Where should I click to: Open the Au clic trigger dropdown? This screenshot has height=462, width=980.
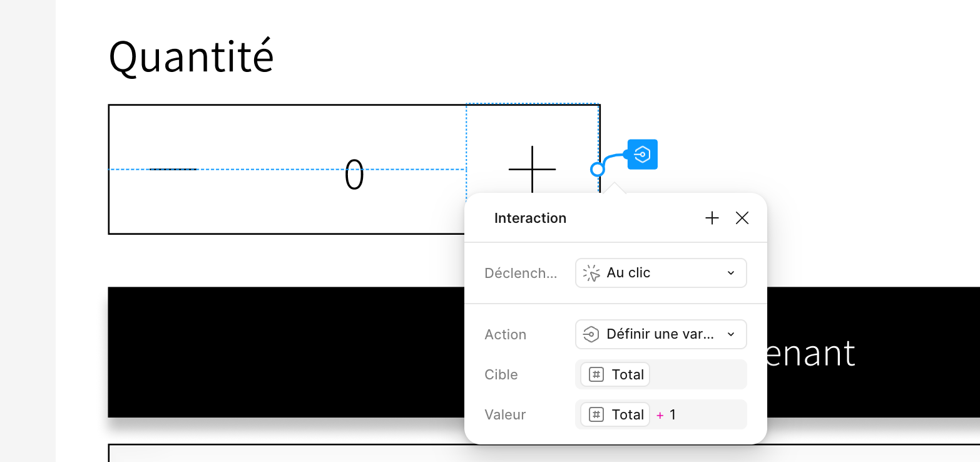point(660,272)
